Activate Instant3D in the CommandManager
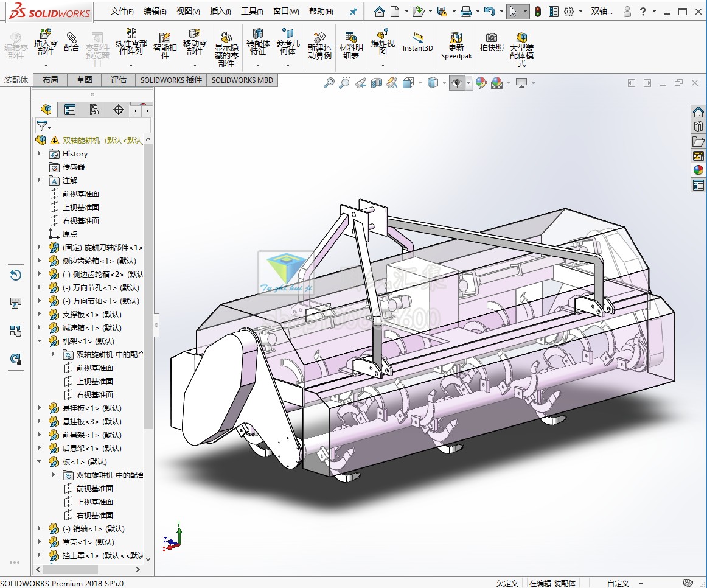707x588 pixels. tap(417, 44)
